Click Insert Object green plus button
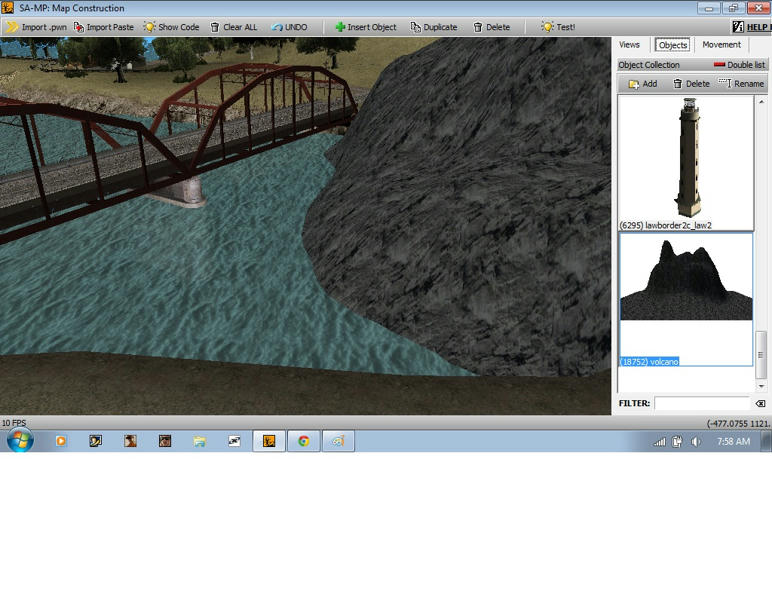The width and height of the screenshot is (772, 600). tap(365, 27)
